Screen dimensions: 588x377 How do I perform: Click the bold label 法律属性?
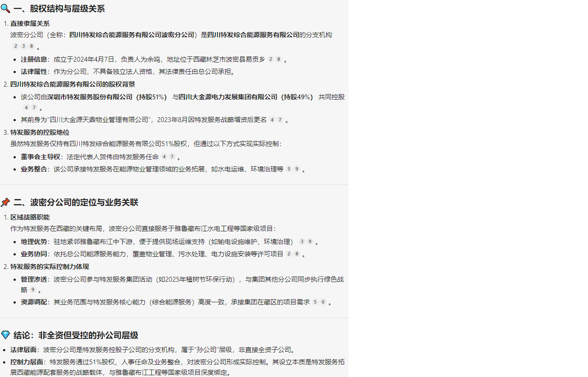tap(34, 71)
